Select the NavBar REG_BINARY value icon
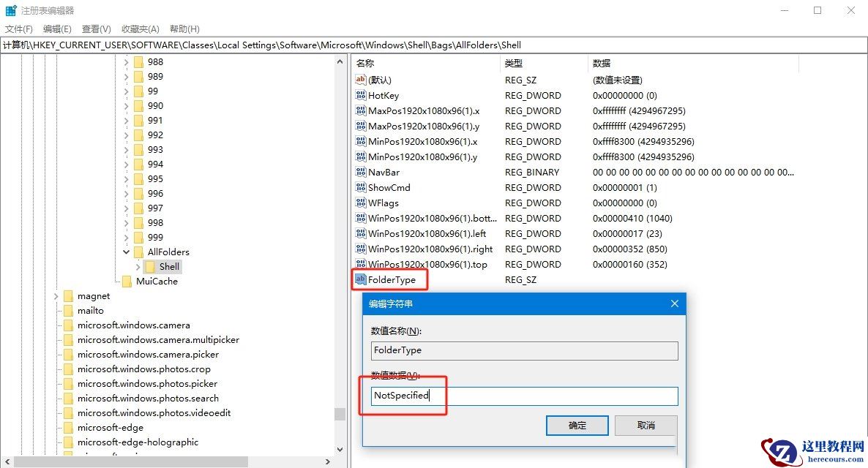 [360, 172]
